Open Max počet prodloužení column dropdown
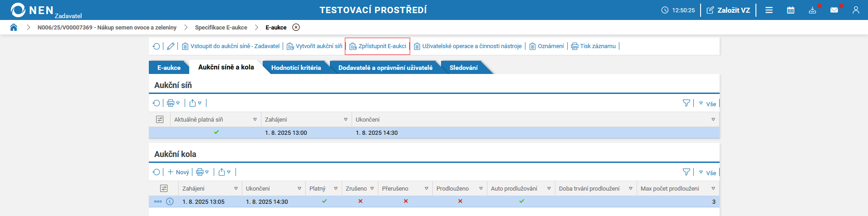 pos(713,188)
